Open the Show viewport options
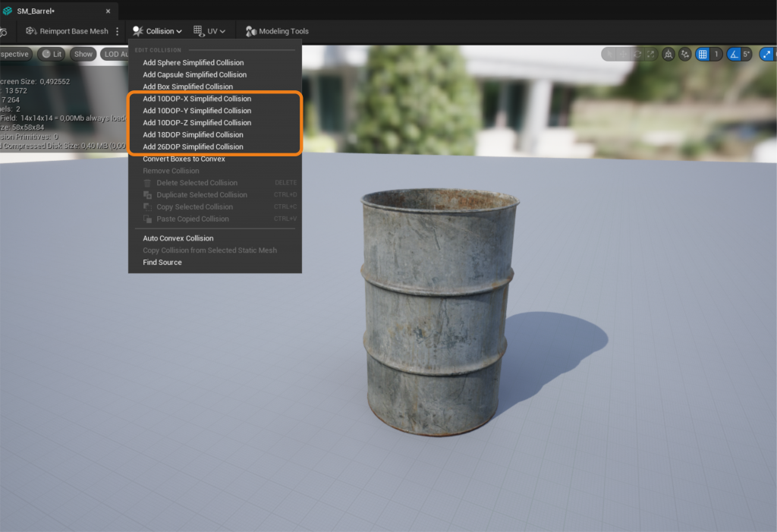 (x=83, y=54)
